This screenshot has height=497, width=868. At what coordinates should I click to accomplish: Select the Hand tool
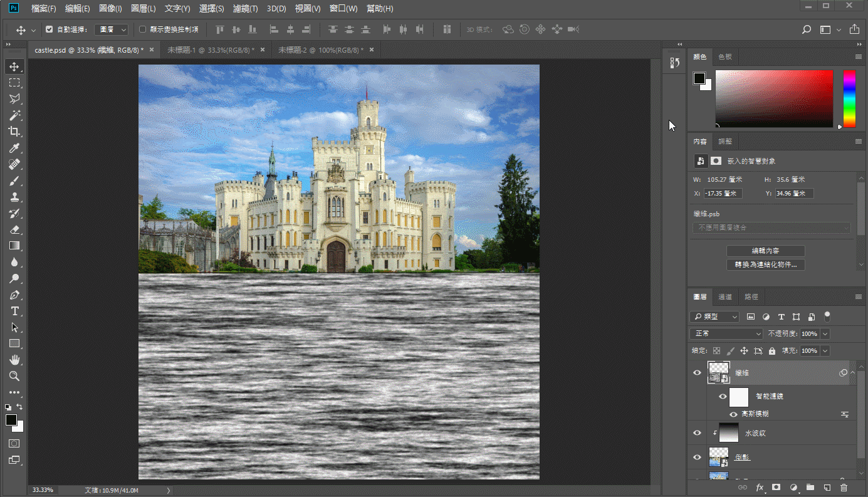pyautogui.click(x=14, y=360)
